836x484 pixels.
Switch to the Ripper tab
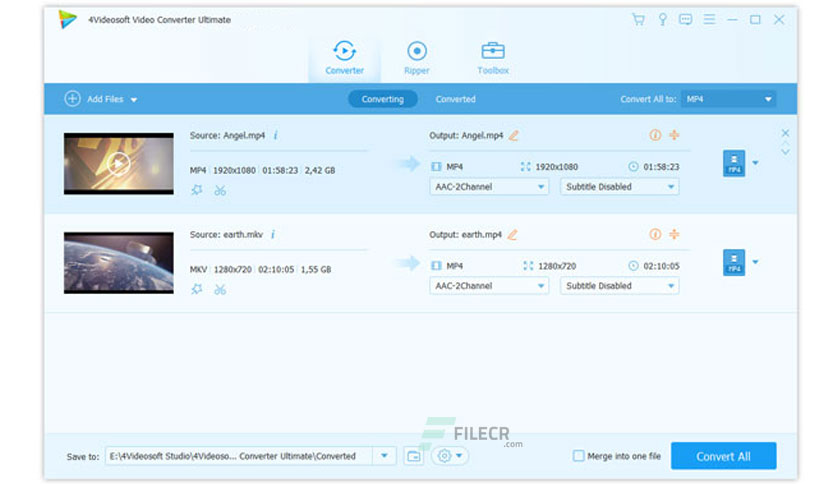pyautogui.click(x=416, y=58)
